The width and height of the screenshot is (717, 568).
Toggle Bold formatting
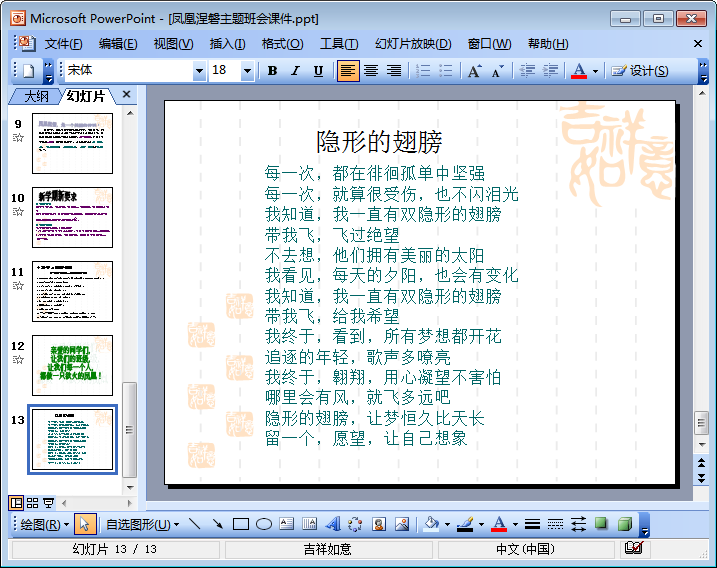coord(273,71)
